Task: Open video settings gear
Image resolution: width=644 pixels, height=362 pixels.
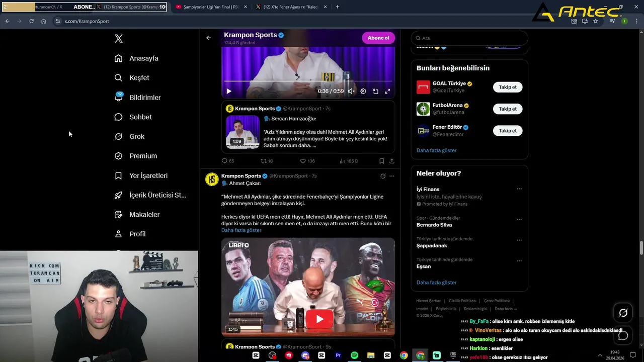Action: [x=363, y=91]
